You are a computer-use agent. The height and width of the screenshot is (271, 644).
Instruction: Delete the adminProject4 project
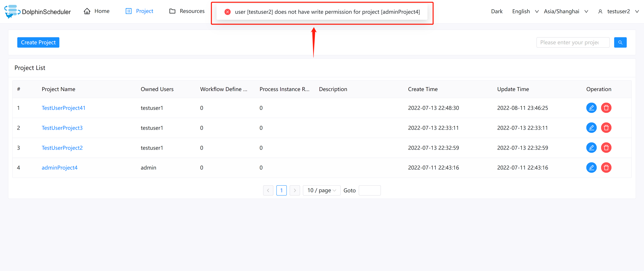[x=606, y=168]
